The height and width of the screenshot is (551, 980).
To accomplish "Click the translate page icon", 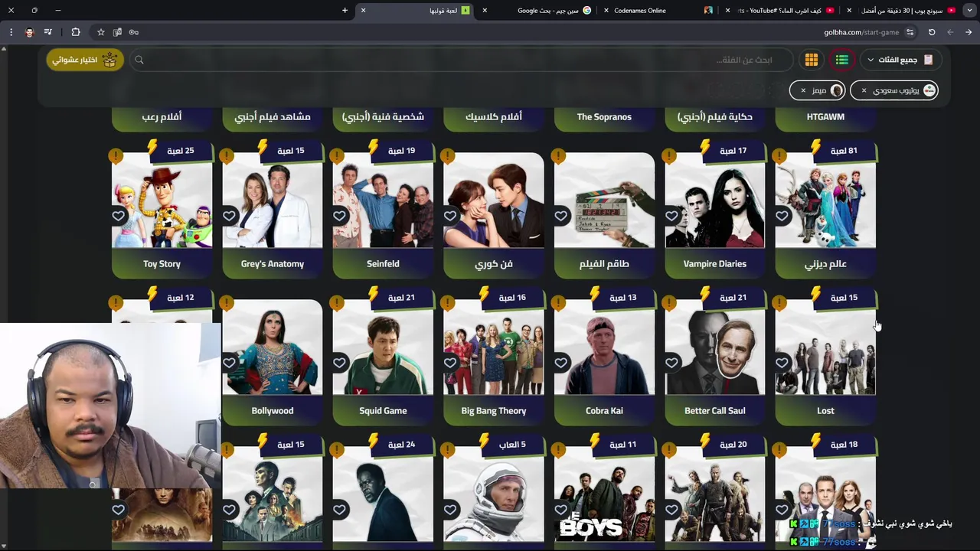I will [117, 32].
